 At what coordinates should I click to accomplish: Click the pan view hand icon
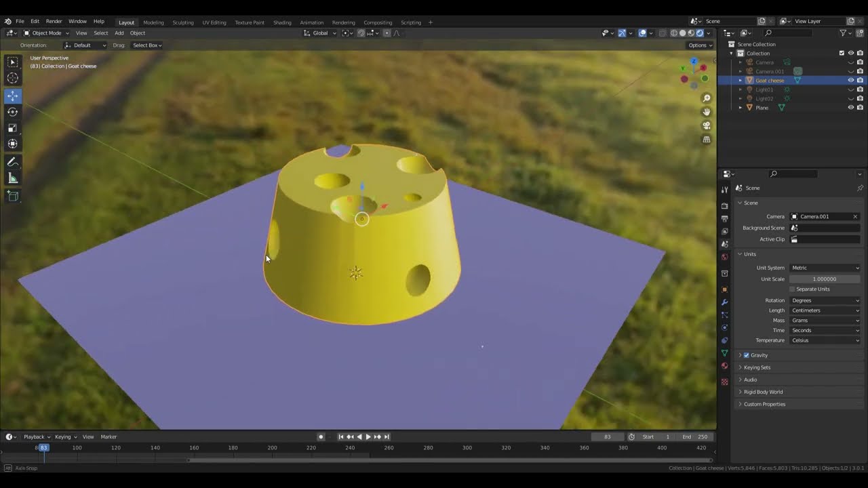[707, 112]
